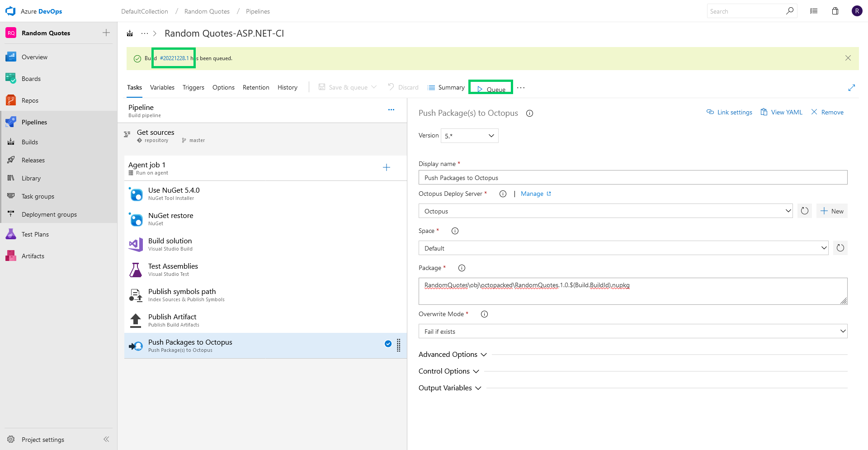Switch to the Triggers tab
Screen dimensions: 868x450
coord(193,87)
